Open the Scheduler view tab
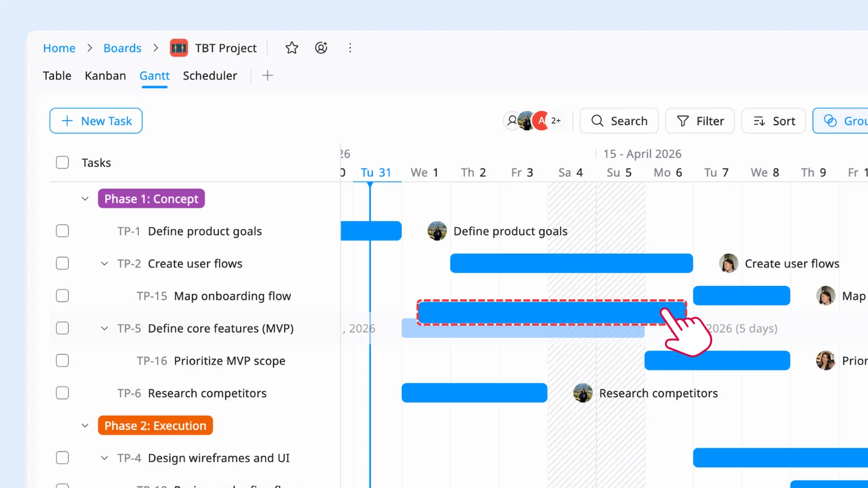The height and width of the screenshot is (488, 868). (210, 76)
